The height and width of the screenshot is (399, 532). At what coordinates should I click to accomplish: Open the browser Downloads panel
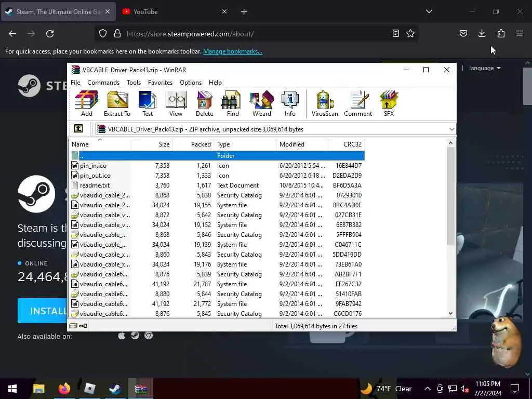click(x=482, y=33)
